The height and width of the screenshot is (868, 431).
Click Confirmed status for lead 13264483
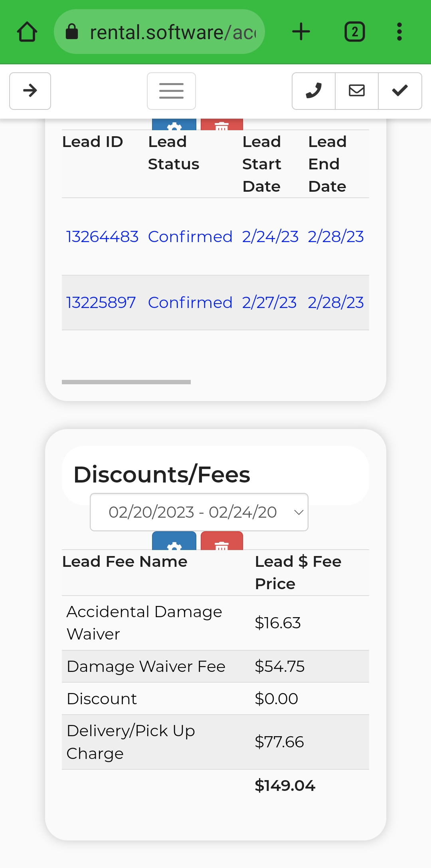(x=190, y=236)
